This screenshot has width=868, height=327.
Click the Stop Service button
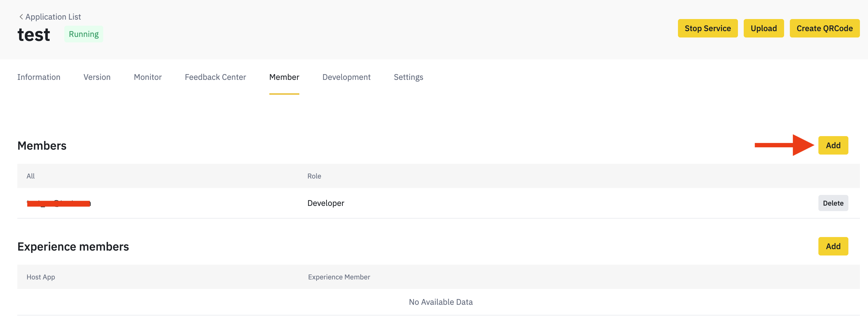(708, 28)
